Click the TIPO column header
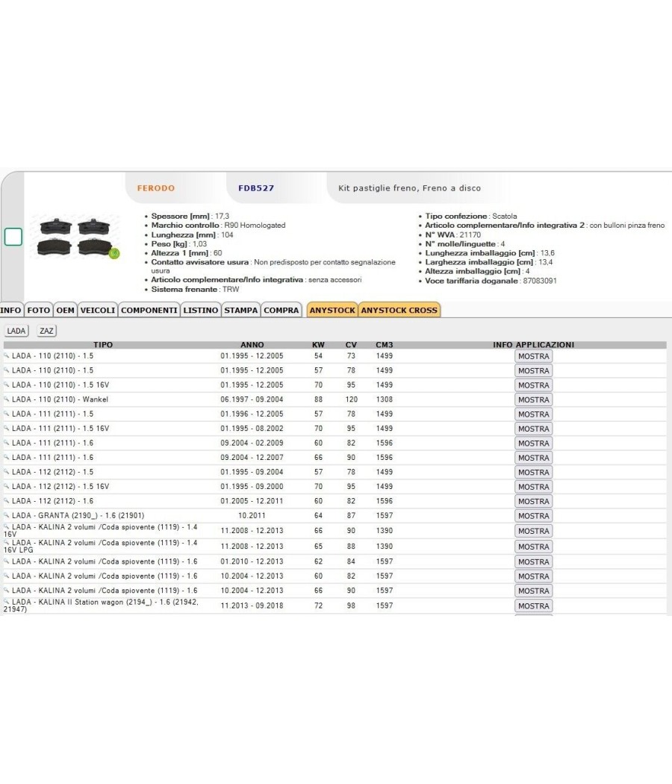 tap(103, 344)
